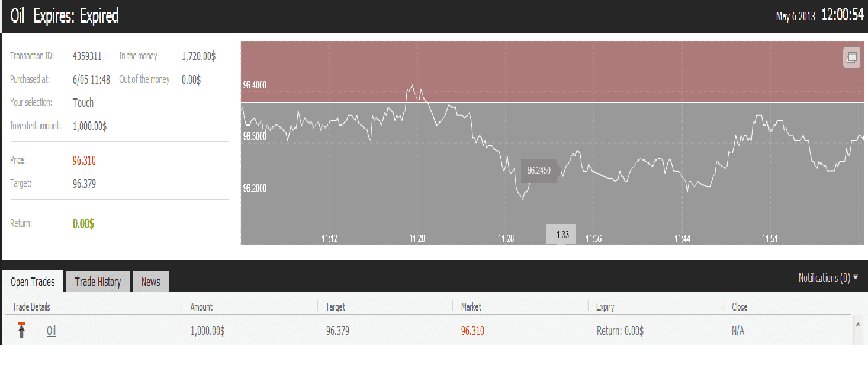Screen dimensions: 868x384
Task: Click the Target column header
Action: click(335, 307)
